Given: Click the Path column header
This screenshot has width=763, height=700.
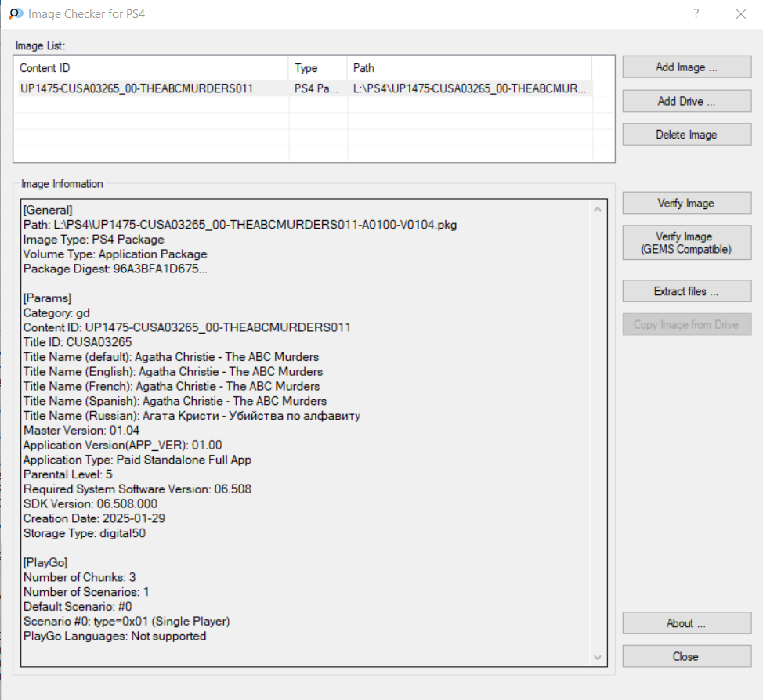Looking at the screenshot, I should (469, 68).
